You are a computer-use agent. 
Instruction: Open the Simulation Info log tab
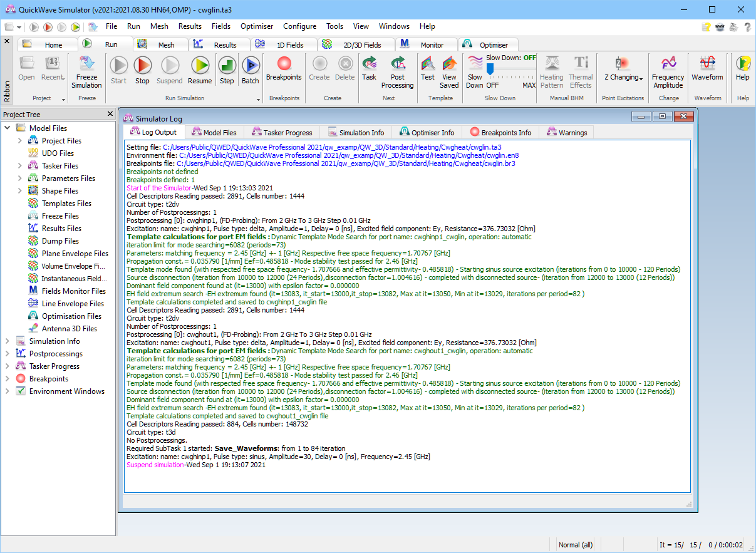356,132
